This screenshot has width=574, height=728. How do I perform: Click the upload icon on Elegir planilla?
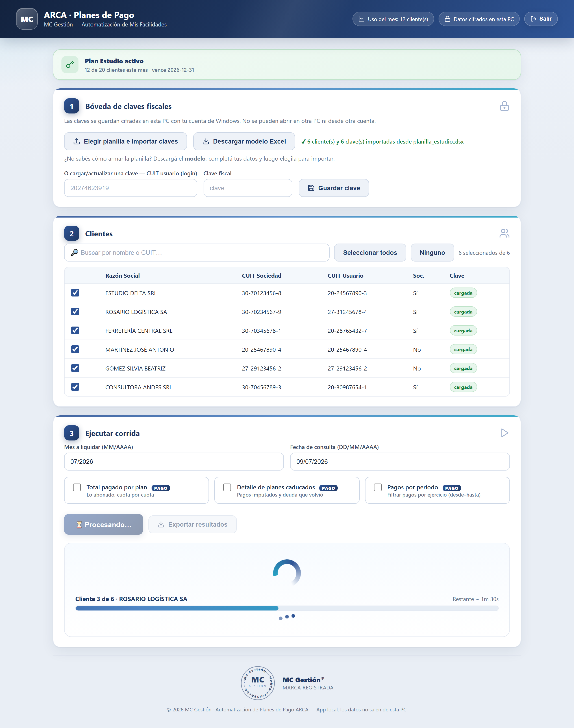[77, 142]
